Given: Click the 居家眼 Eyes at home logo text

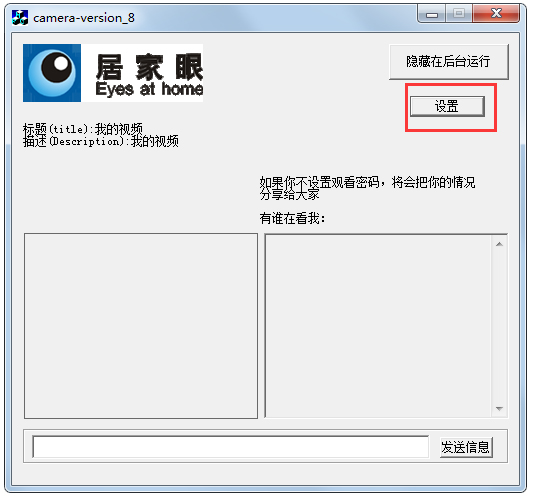Looking at the screenshot, I should (x=149, y=75).
